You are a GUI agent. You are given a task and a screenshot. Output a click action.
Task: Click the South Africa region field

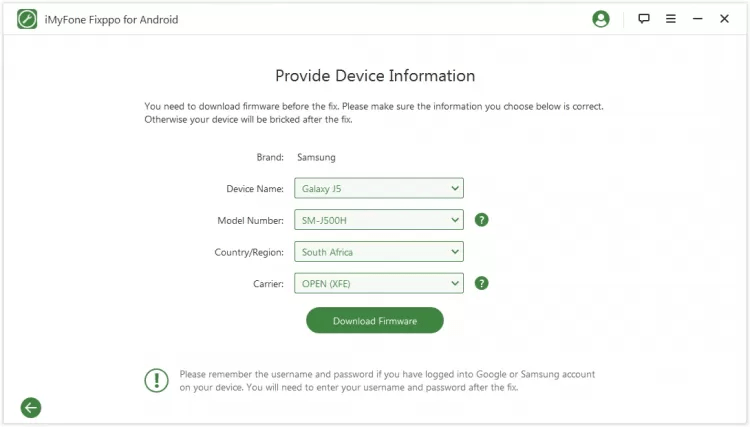(x=370, y=252)
